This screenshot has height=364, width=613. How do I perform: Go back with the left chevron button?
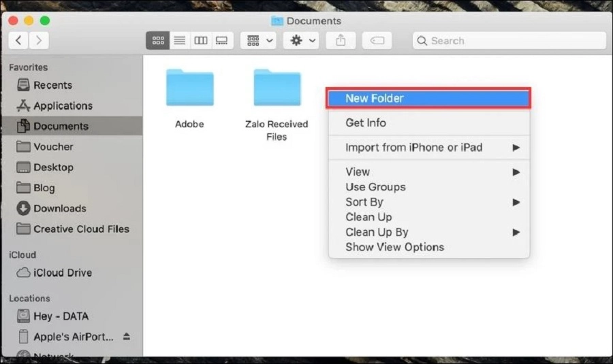18,40
